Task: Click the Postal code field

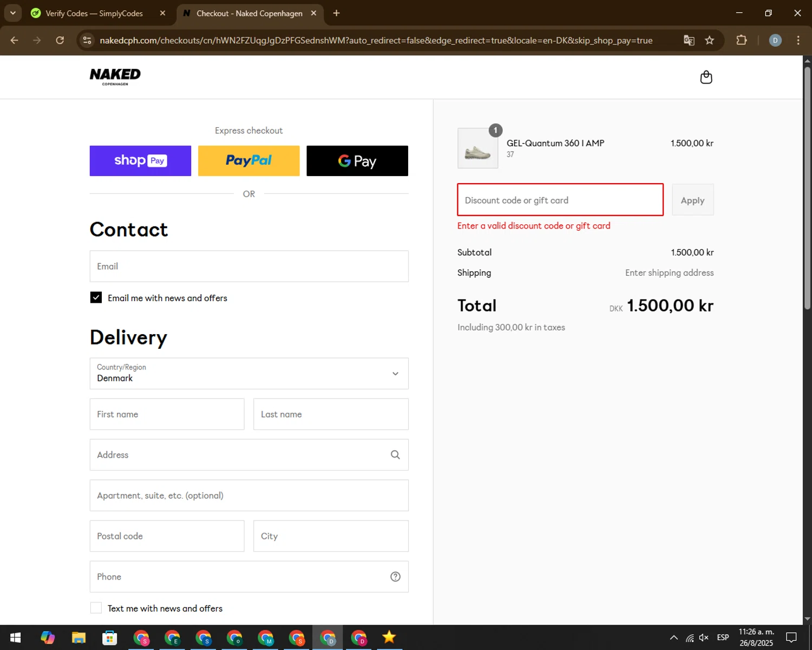Action: coord(167,536)
